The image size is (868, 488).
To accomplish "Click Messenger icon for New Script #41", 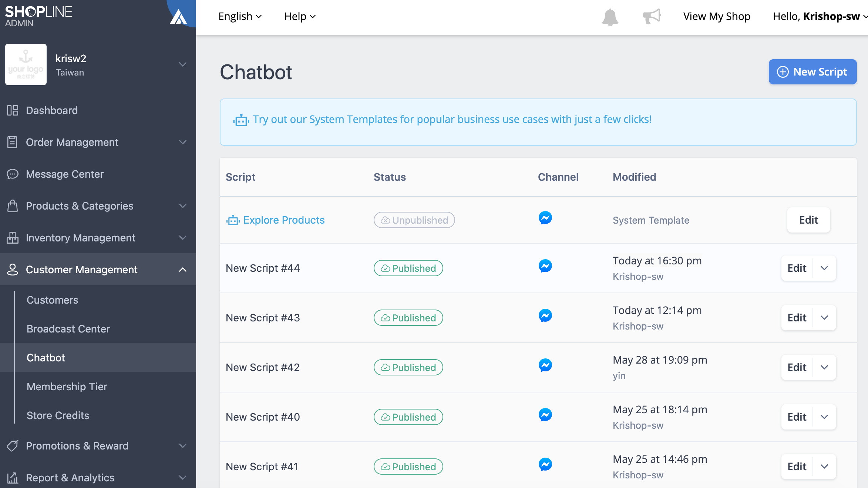I will coord(545,464).
